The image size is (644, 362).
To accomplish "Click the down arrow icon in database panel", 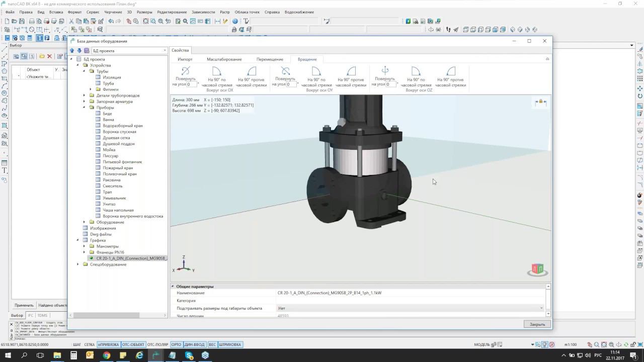I will pyautogui.click(x=79, y=50).
